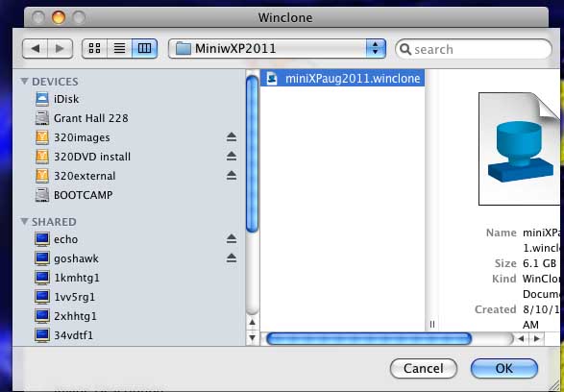Collapse the DEVICES section triangle
Screen dimensions: 564x392
(24, 81)
